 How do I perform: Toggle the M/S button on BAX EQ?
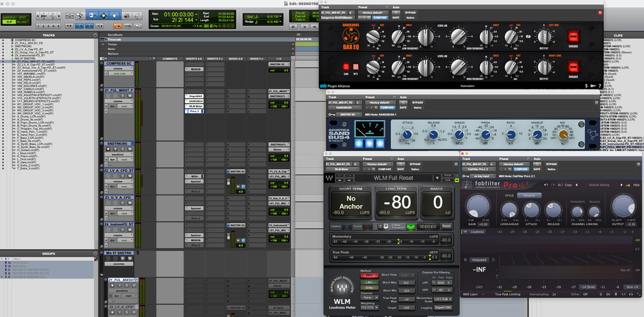(355, 67)
